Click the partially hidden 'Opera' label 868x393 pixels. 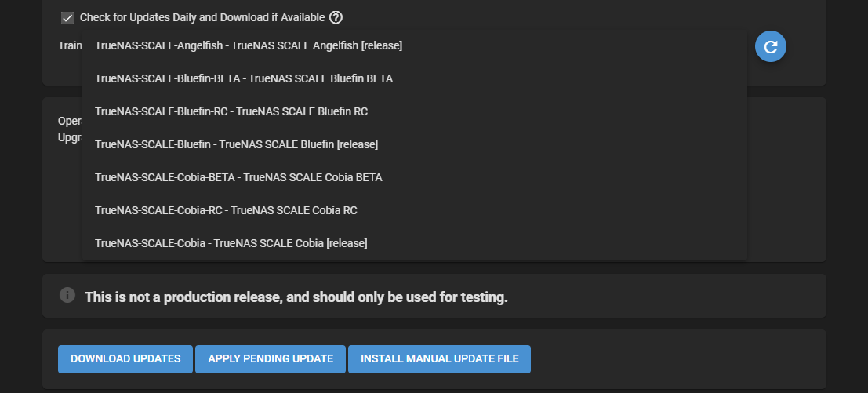[x=71, y=122]
